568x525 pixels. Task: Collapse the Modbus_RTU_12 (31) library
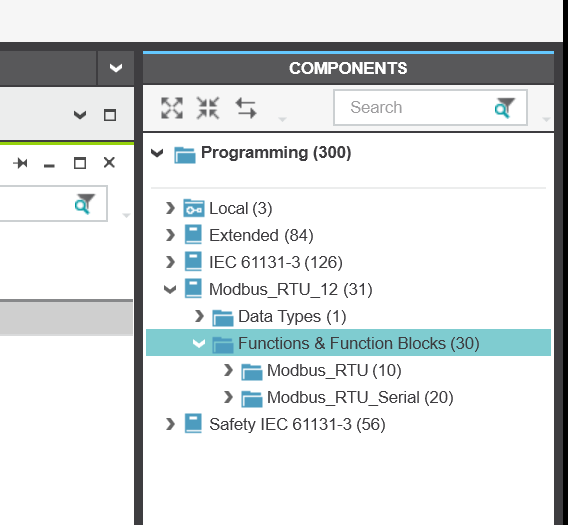(170, 289)
